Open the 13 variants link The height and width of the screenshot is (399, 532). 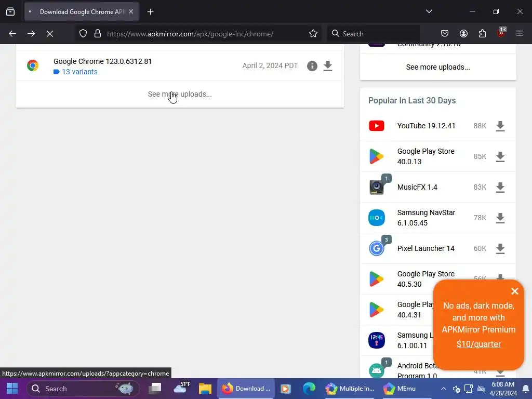pyautogui.click(x=79, y=72)
